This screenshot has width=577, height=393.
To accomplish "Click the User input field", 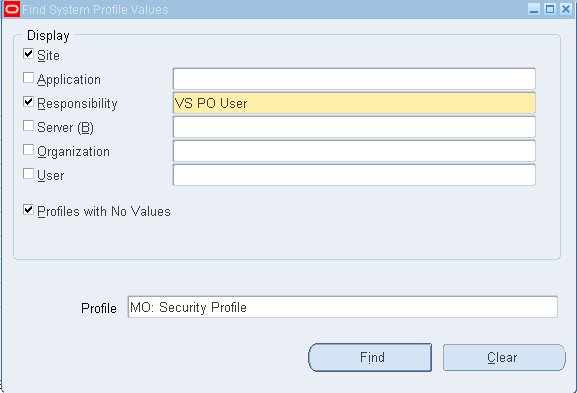I will point(354,175).
